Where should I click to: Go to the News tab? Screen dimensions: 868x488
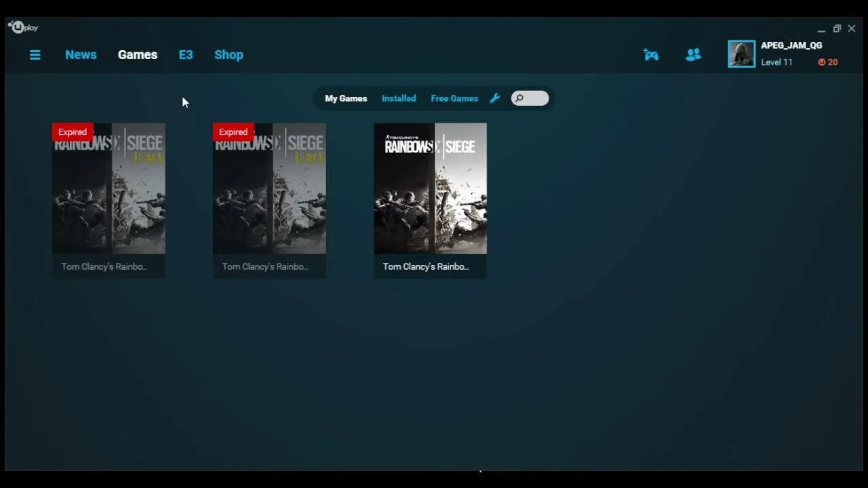point(81,55)
